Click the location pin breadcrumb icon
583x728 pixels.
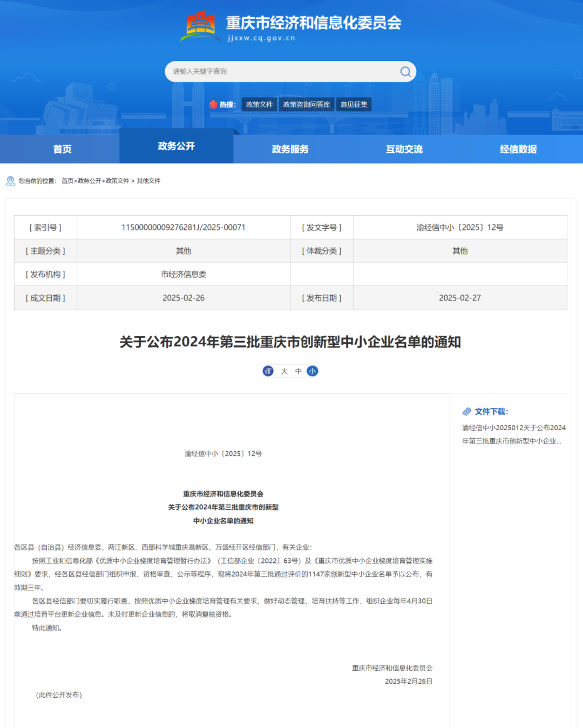click(x=10, y=181)
